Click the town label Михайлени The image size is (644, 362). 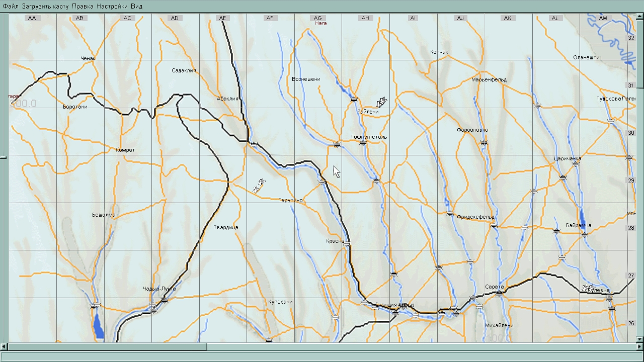click(499, 325)
